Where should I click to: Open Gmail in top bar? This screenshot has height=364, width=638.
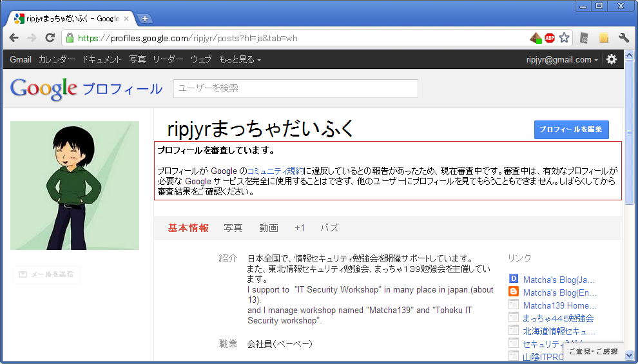[x=21, y=60]
